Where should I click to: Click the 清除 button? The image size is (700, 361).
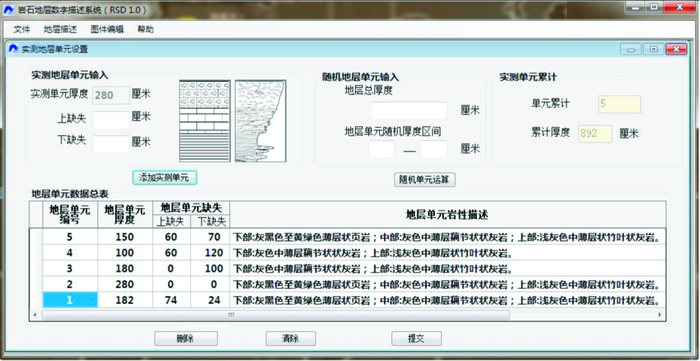click(x=291, y=339)
